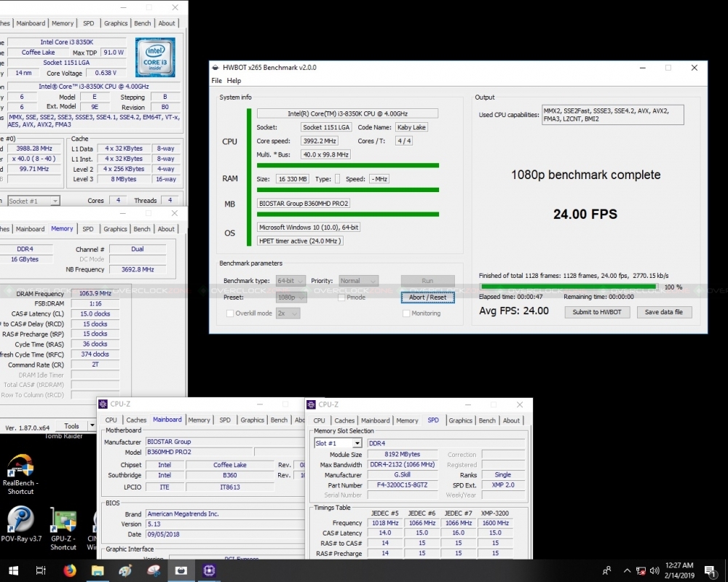Open the Priority Normal dropdown
The height and width of the screenshot is (582, 728).
[x=358, y=281]
